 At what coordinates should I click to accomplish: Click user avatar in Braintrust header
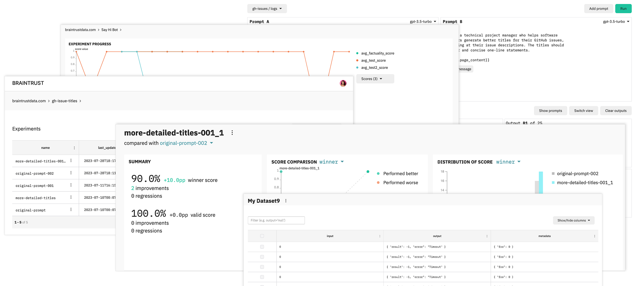coord(343,83)
